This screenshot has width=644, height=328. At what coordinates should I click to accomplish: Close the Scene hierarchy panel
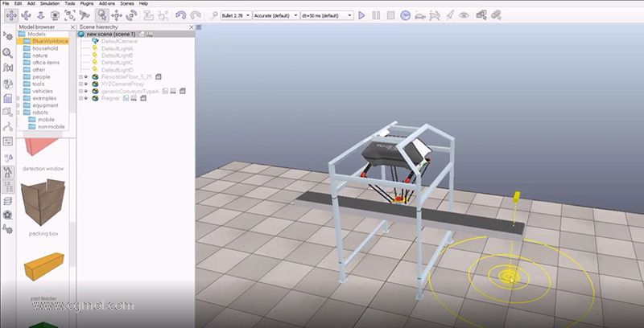191,27
